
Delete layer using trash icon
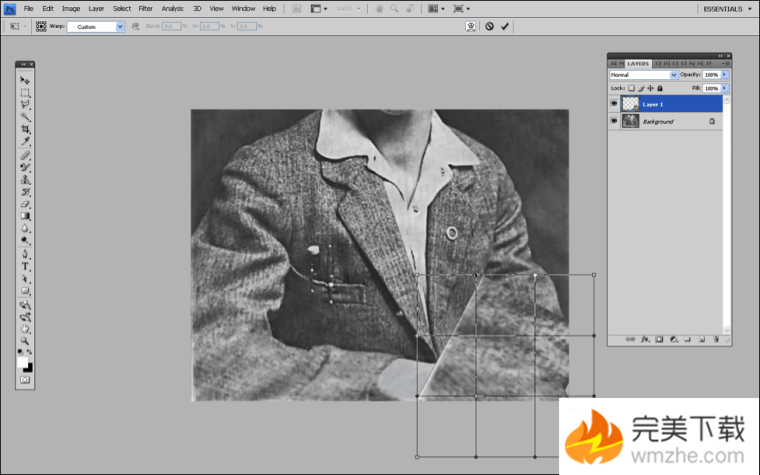(716, 339)
